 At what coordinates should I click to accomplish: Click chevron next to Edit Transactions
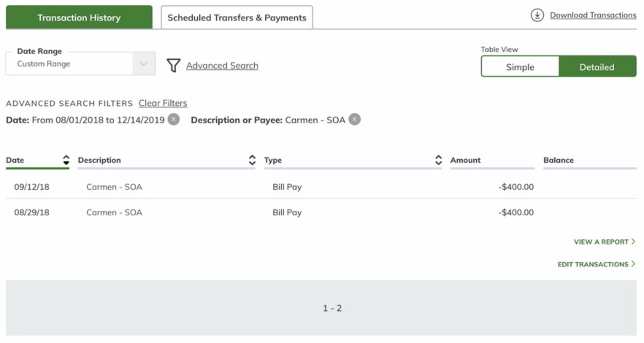click(633, 264)
